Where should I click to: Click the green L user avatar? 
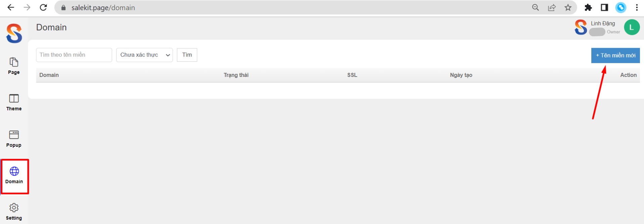pyautogui.click(x=632, y=27)
